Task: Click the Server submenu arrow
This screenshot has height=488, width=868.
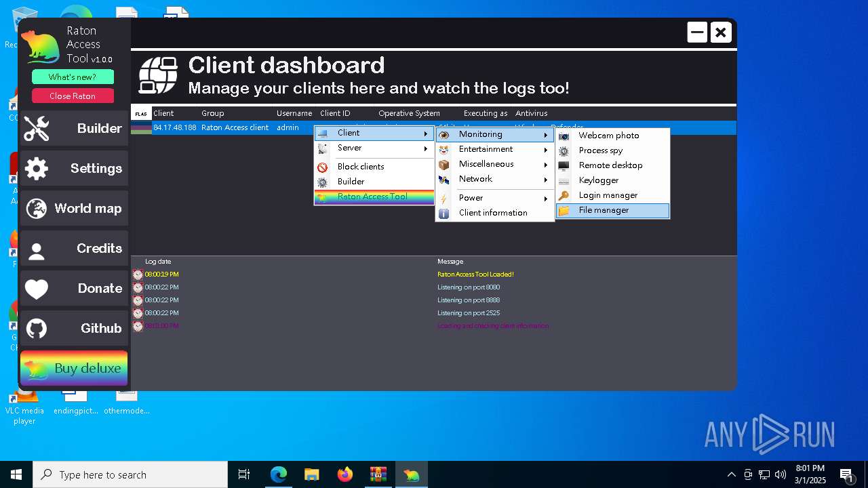Action: (x=426, y=148)
